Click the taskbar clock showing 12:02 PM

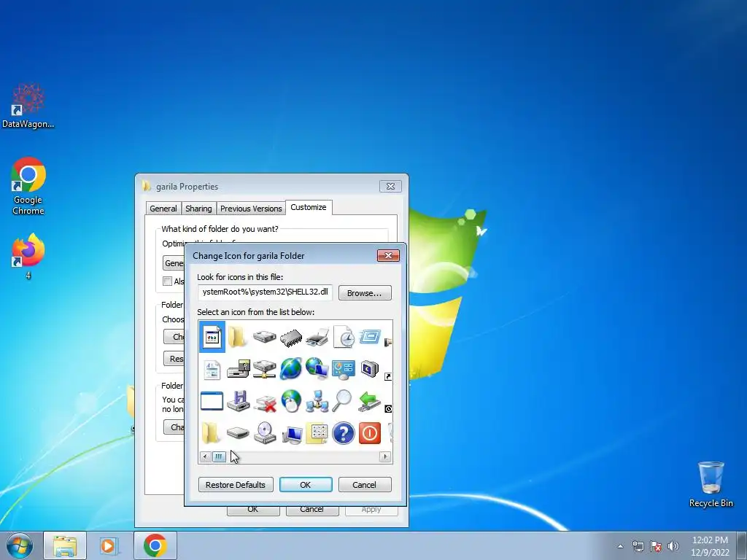coord(711,546)
